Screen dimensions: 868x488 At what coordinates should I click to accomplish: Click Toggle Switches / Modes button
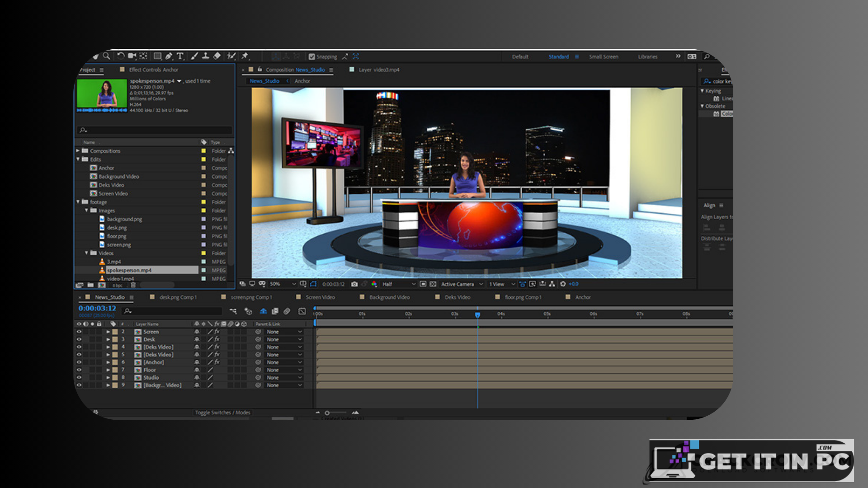click(222, 413)
